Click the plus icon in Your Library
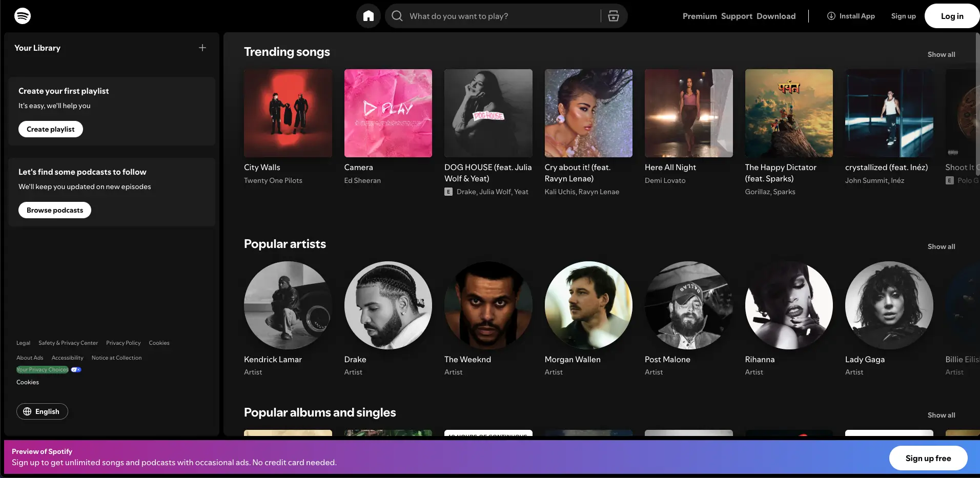 [x=202, y=48]
